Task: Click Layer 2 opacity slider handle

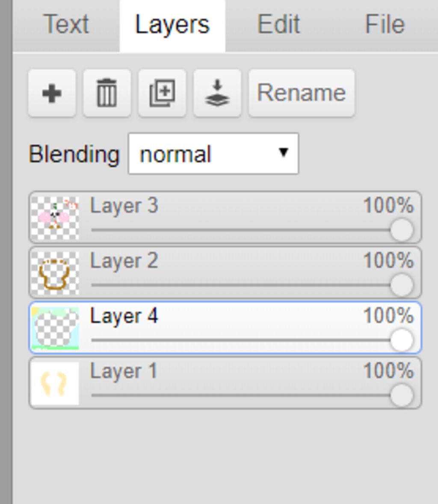Action: click(x=401, y=285)
